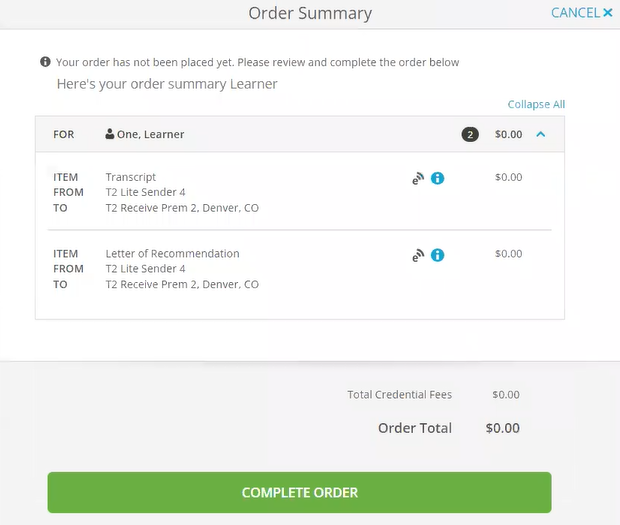
Task: Click the person icon next to One, Learner
Action: click(110, 134)
